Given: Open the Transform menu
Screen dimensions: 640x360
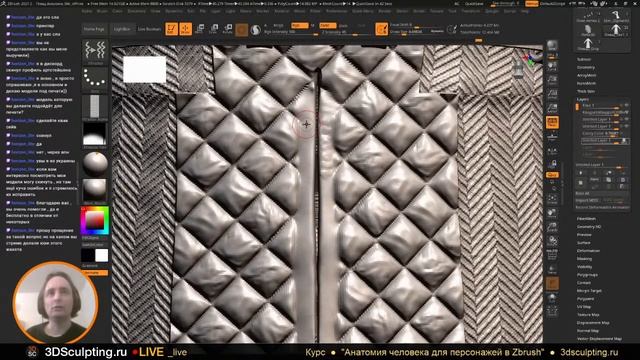Looking at the screenshot, I should click(x=471, y=11).
